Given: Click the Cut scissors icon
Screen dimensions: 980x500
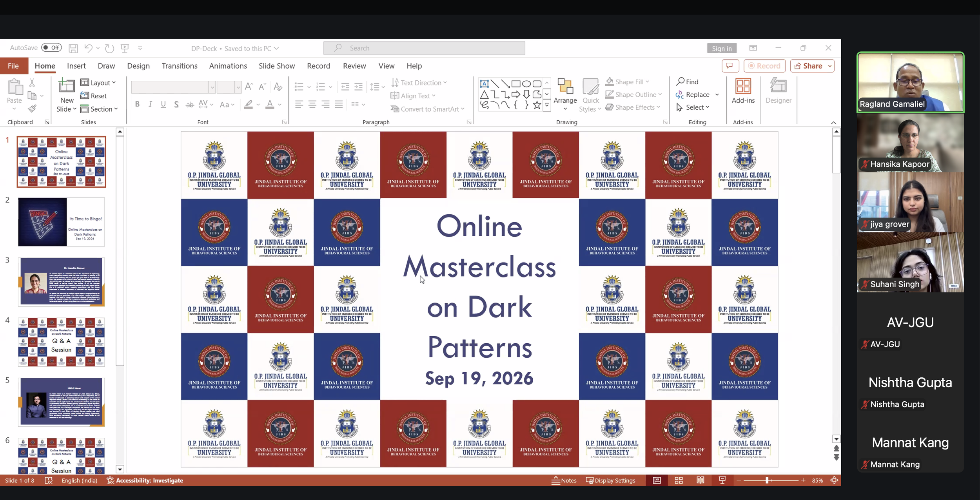Looking at the screenshot, I should [x=32, y=83].
